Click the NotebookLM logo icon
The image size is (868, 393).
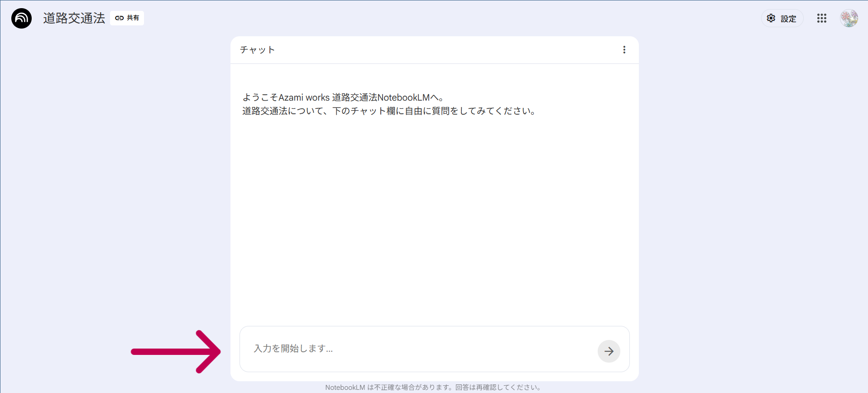point(21,19)
